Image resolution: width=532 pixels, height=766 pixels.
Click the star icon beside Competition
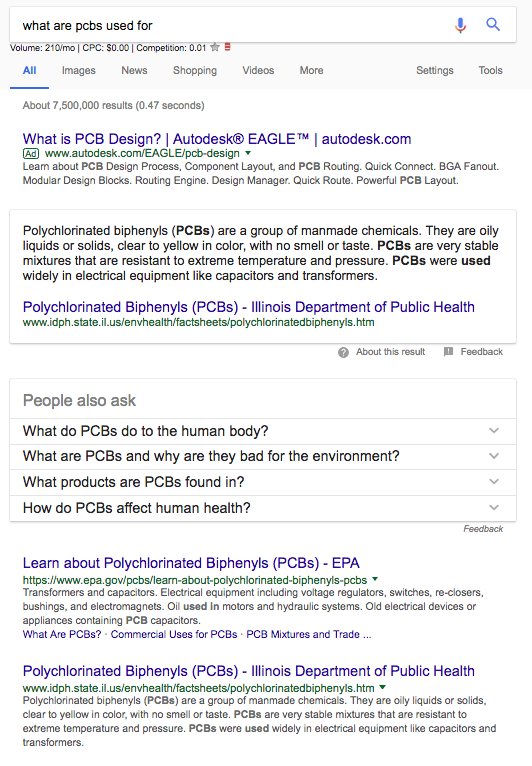214,47
